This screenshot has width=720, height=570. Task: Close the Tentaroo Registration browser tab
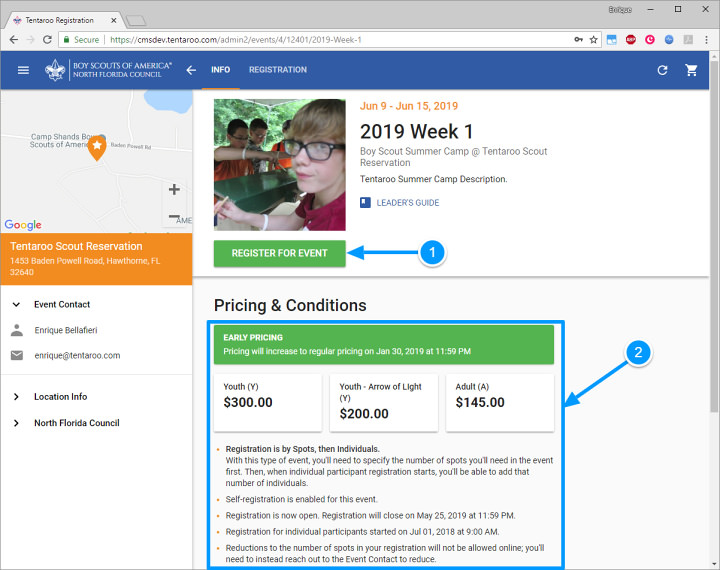[113, 20]
